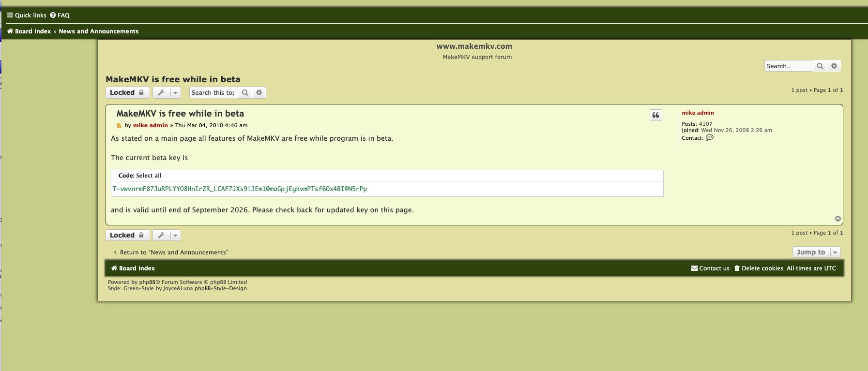Click the topic search magnifier icon
The height and width of the screenshot is (371, 868).
pyautogui.click(x=245, y=92)
